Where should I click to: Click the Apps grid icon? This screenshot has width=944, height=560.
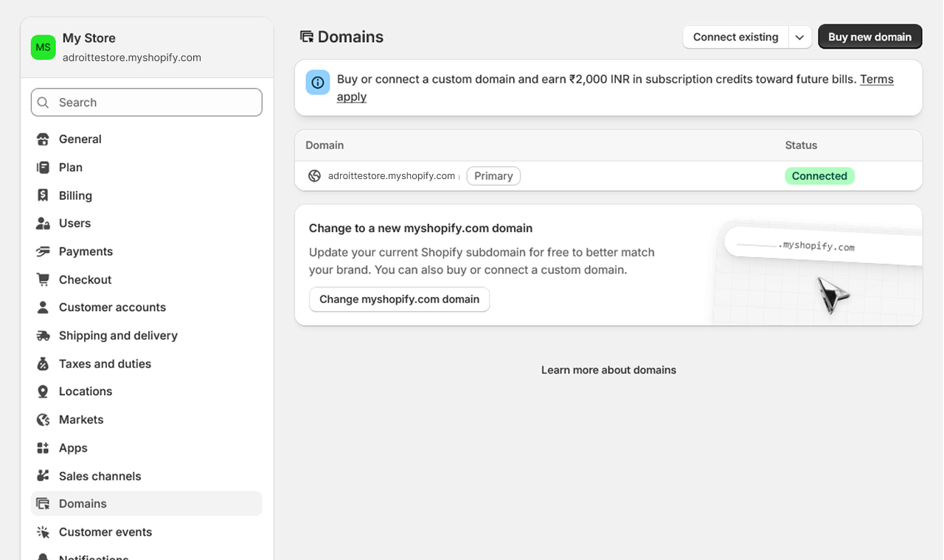(x=43, y=447)
